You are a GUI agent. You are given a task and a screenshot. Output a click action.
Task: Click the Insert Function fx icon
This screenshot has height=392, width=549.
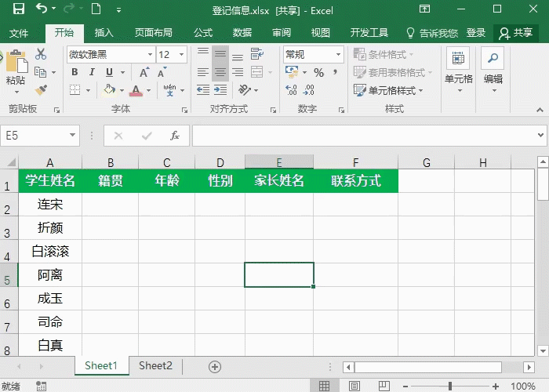175,136
